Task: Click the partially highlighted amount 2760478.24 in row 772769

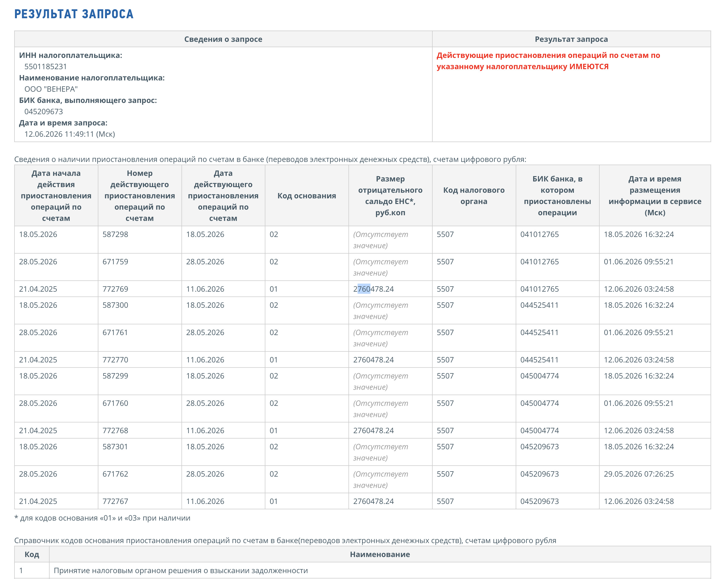Action: click(x=373, y=289)
